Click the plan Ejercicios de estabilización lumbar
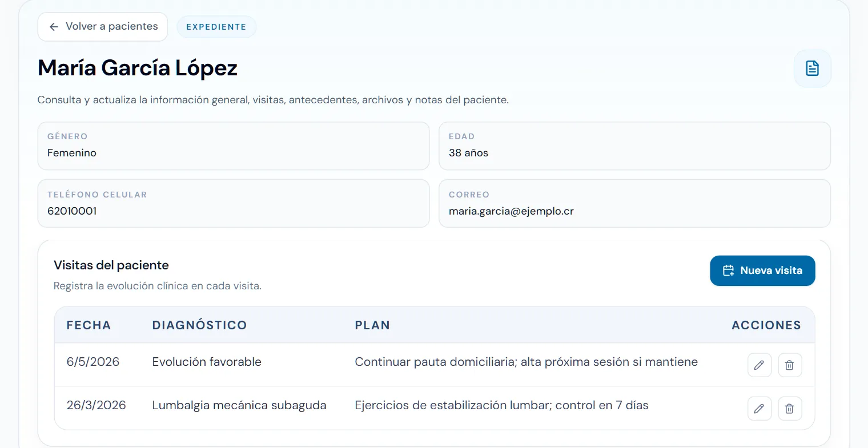The image size is (868, 448). pyautogui.click(x=501, y=405)
